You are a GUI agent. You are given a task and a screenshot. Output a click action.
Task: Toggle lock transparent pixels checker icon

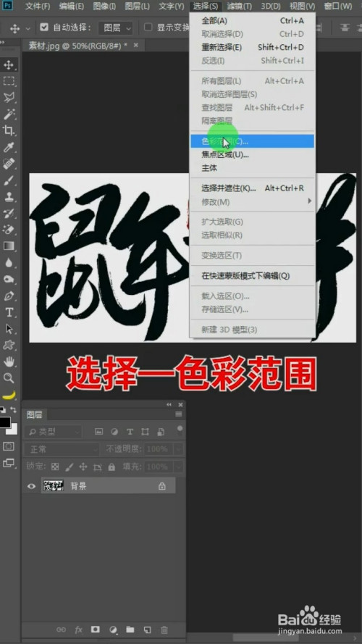coord(54,467)
